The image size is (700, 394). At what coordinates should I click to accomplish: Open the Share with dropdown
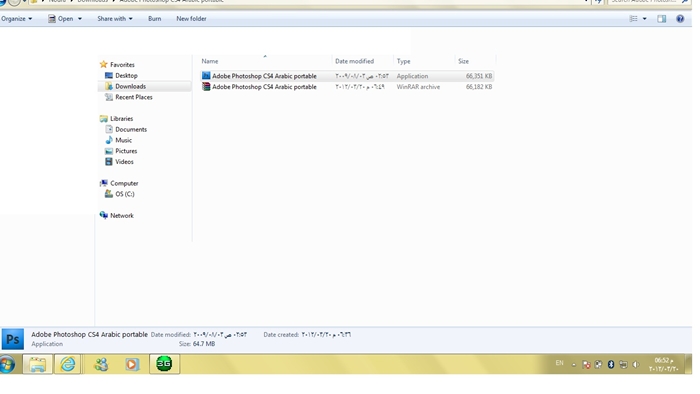pos(115,19)
